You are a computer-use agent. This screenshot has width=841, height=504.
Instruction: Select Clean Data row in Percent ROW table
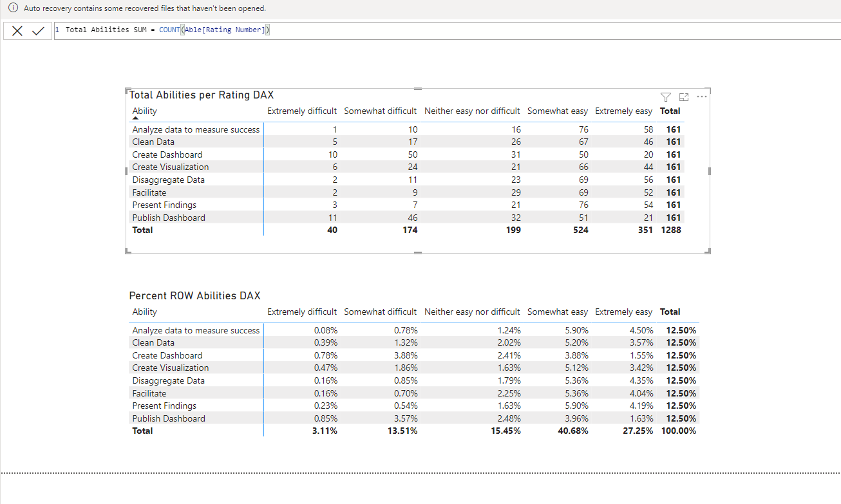153,342
